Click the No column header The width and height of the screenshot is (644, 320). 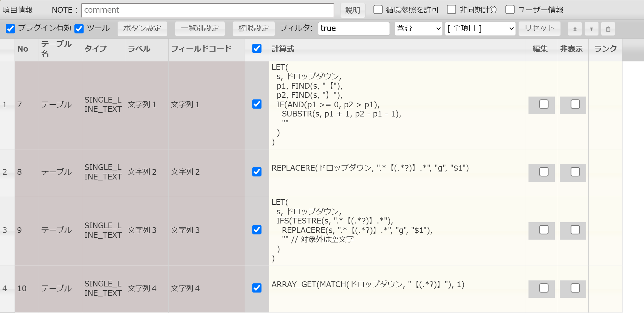click(x=27, y=50)
